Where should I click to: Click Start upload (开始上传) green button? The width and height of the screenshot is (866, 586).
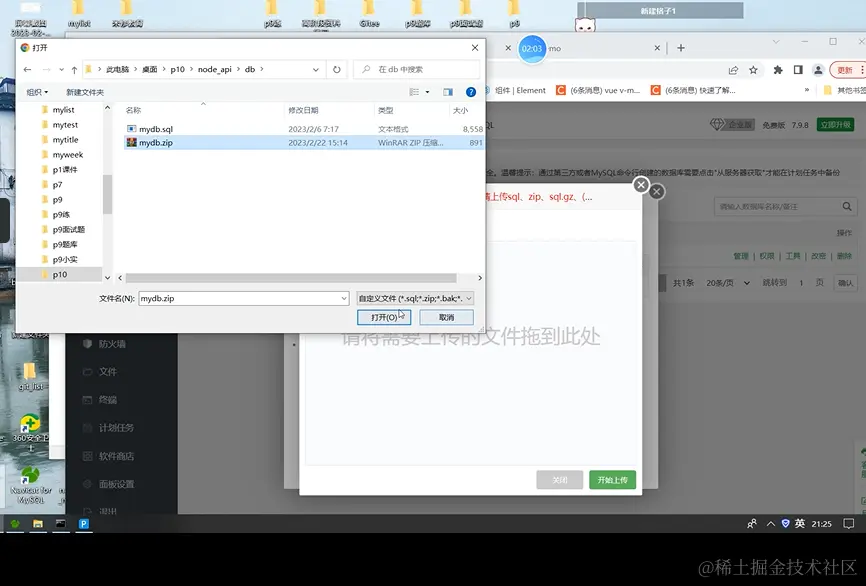[x=612, y=479]
